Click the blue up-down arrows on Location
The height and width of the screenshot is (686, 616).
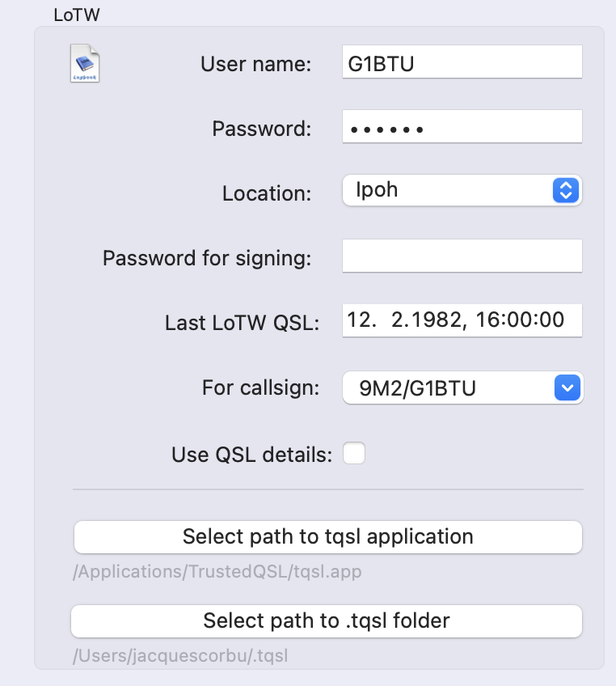[566, 190]
